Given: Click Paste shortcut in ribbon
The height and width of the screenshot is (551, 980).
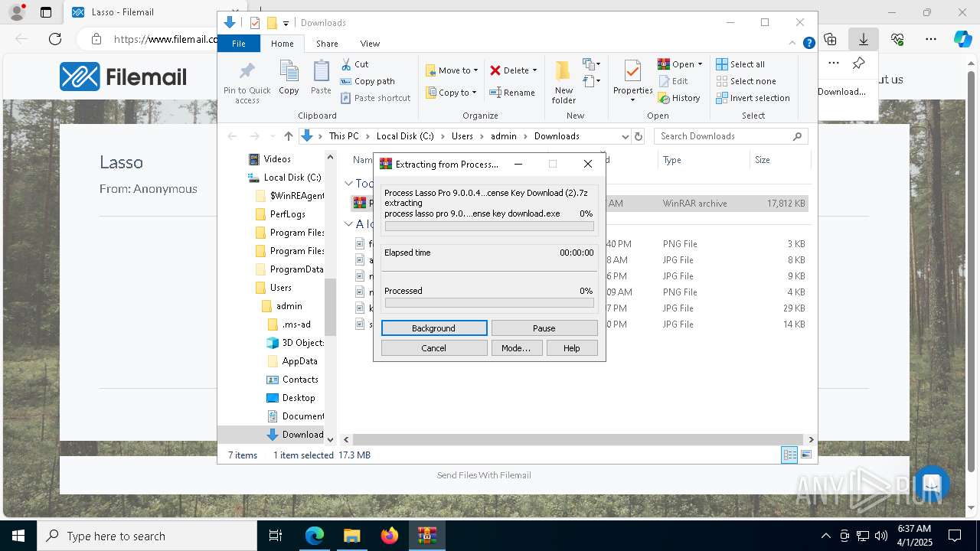Looking at the screenshot, I should (375, 98).
